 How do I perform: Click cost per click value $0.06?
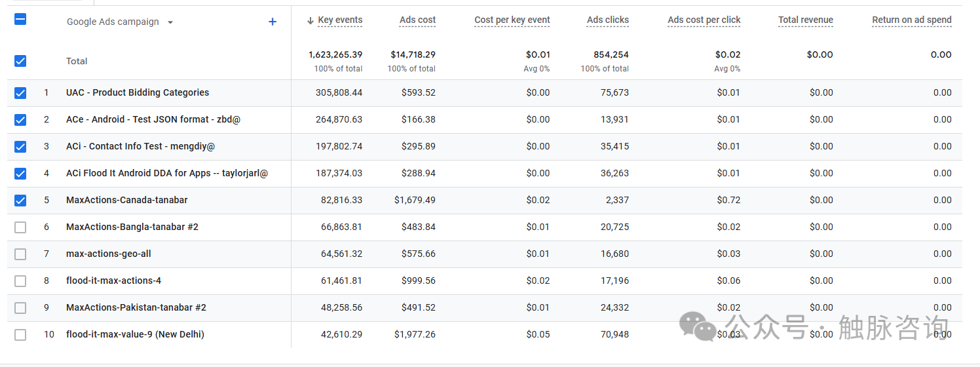pos(728,280)
